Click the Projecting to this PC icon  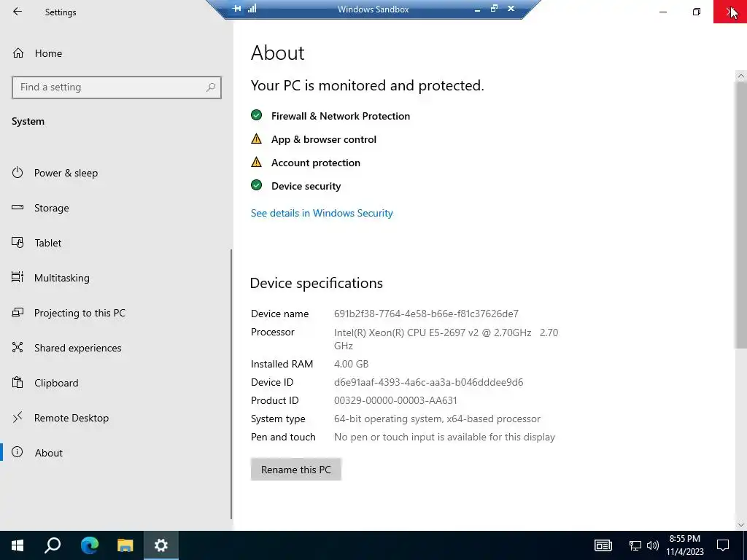(x=18, y=312)
